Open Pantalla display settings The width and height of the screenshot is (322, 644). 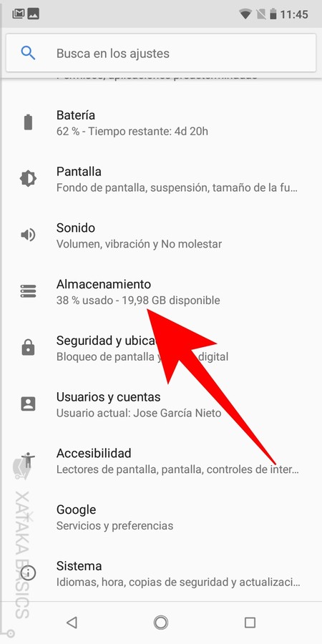(161, 179)
